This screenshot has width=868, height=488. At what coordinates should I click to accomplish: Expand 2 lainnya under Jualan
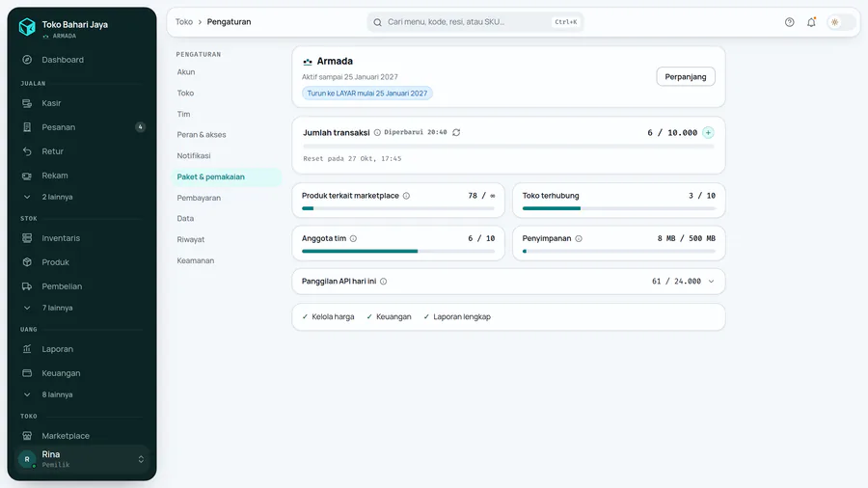tap(82, 197)
